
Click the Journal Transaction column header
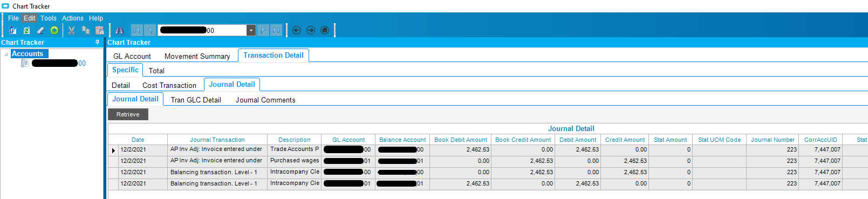(217, 140)
